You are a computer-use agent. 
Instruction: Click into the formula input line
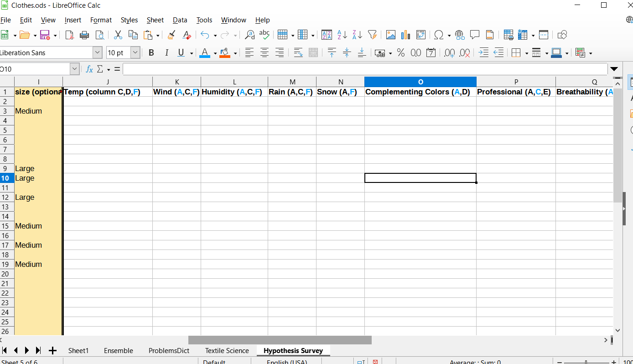tap(365, 69)
